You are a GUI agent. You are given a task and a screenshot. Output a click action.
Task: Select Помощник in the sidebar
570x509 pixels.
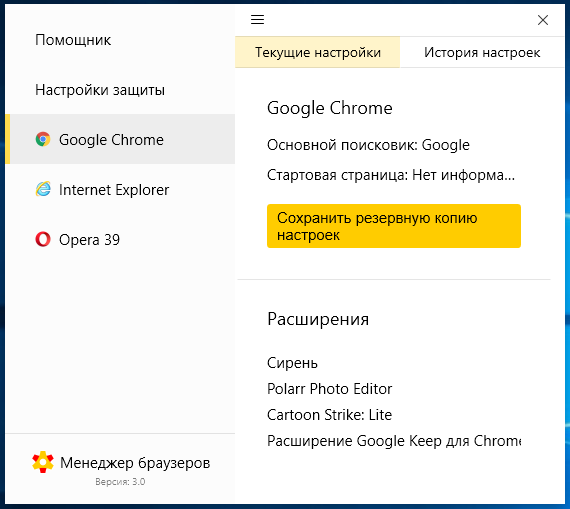(73, 40)
